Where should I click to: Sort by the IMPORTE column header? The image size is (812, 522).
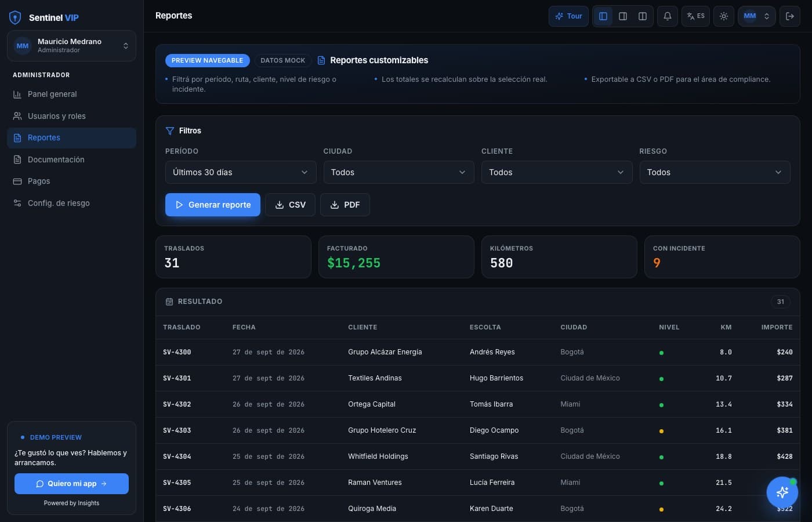pos(777,327)
